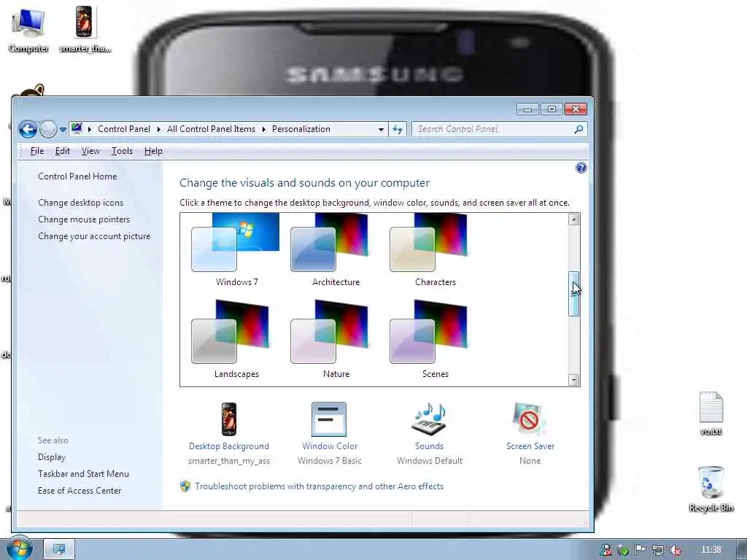747x560 pixels.
Task: Click the Window Color icon
Action: click(x=329, y=419)
